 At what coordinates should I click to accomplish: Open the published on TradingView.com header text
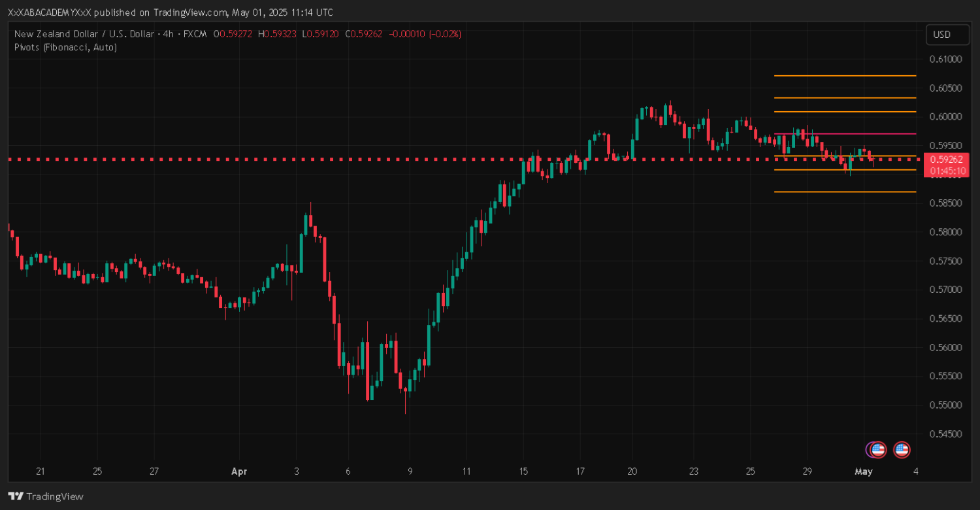click(170, 12)
